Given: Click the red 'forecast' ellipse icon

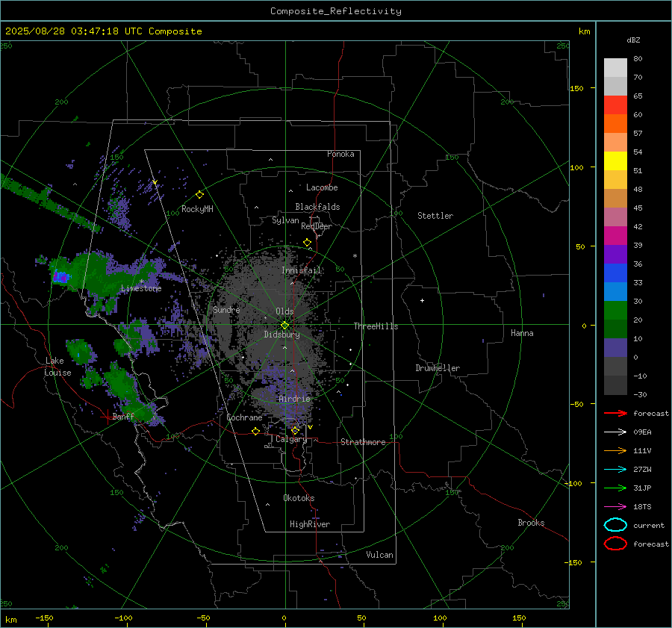Looking at the screenshot, I should (x=615, y=544).
